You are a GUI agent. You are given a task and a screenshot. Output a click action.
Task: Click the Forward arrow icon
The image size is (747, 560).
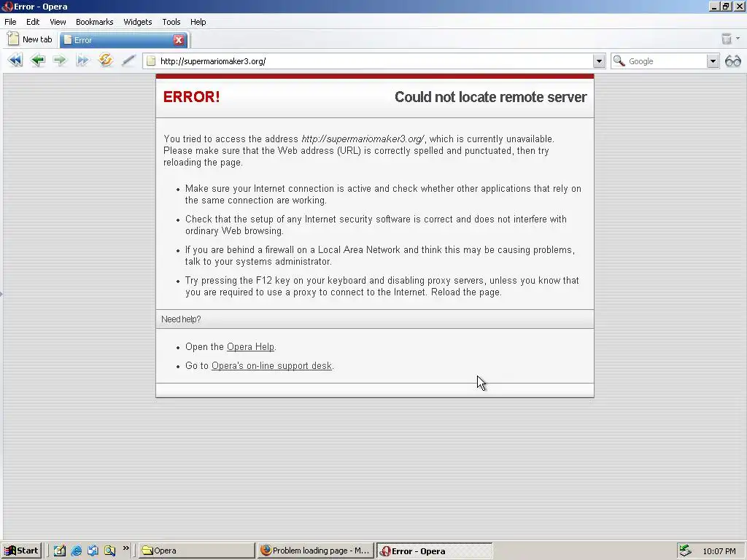pos(60,61)
